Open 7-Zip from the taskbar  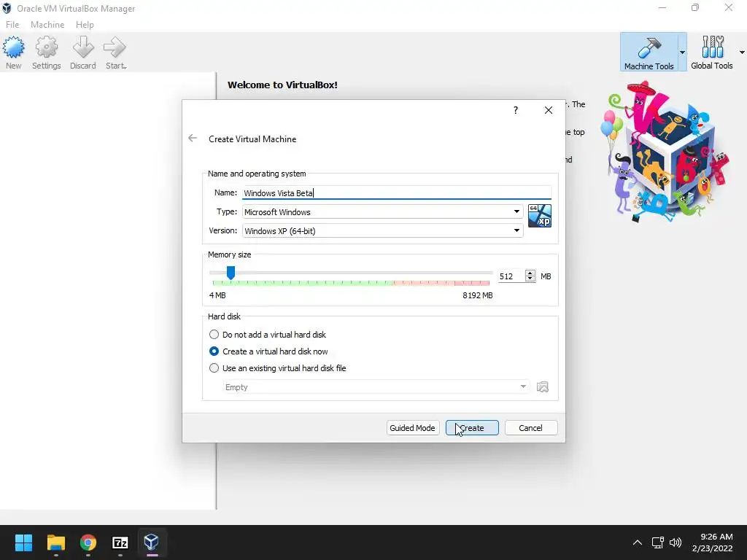tap(120, 542)
